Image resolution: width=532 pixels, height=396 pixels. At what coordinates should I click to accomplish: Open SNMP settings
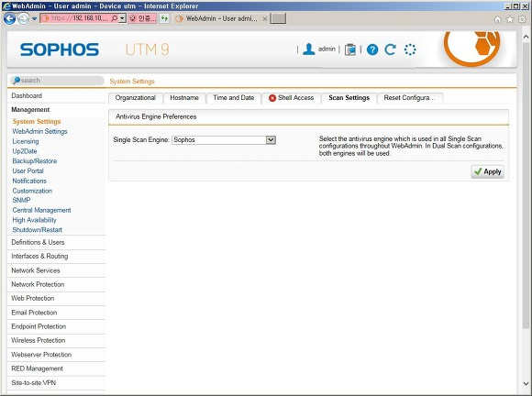[x=21, y=200]
